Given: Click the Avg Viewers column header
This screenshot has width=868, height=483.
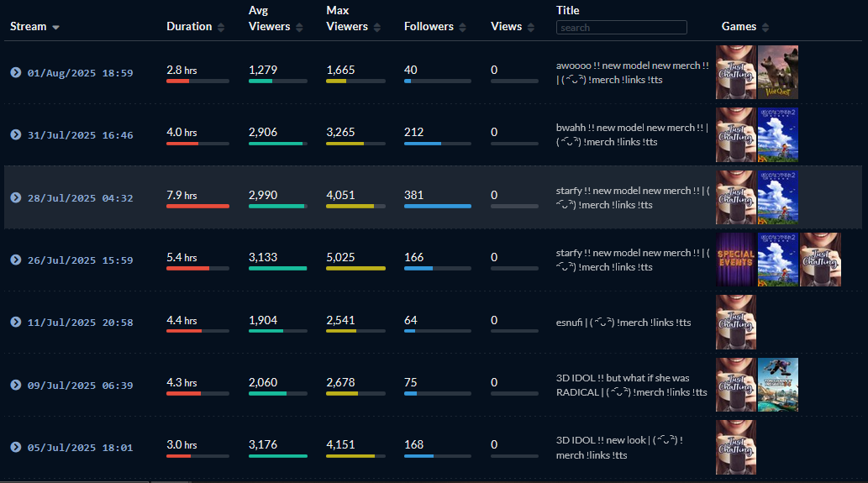Looking at the screenshot, I should pos(270,18).
